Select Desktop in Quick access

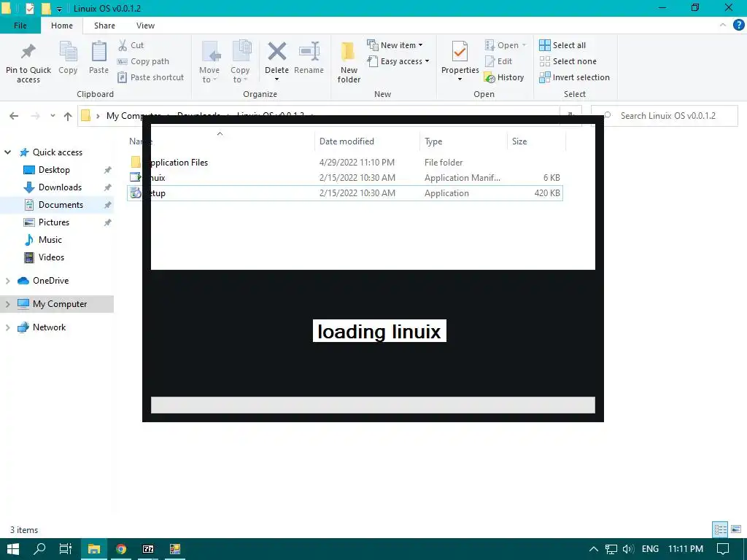pos(54,170)
